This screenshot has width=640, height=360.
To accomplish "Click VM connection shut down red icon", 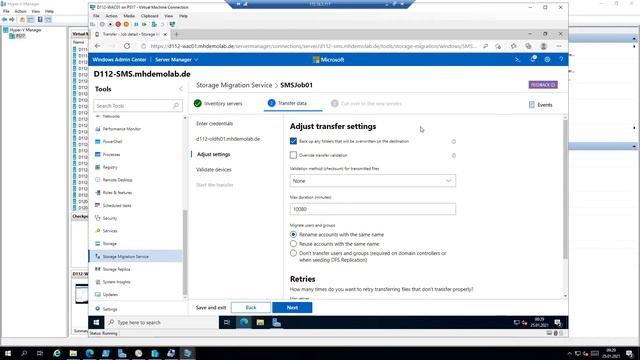I will 118,24.
